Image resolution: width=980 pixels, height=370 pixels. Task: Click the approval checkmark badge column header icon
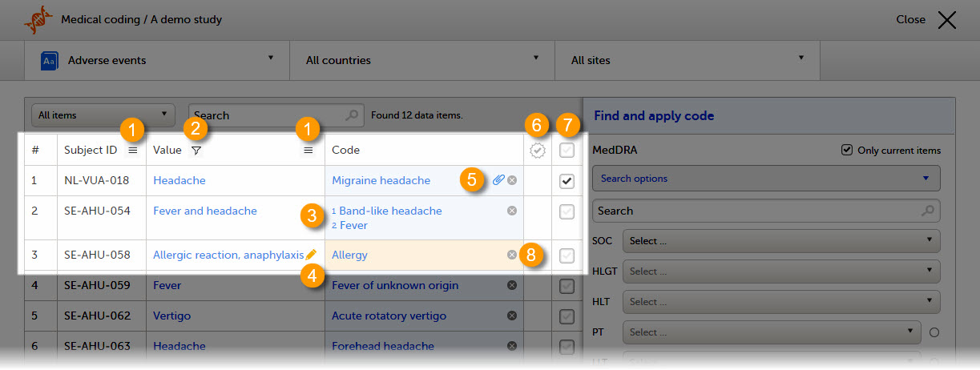[x=538, y=150]
